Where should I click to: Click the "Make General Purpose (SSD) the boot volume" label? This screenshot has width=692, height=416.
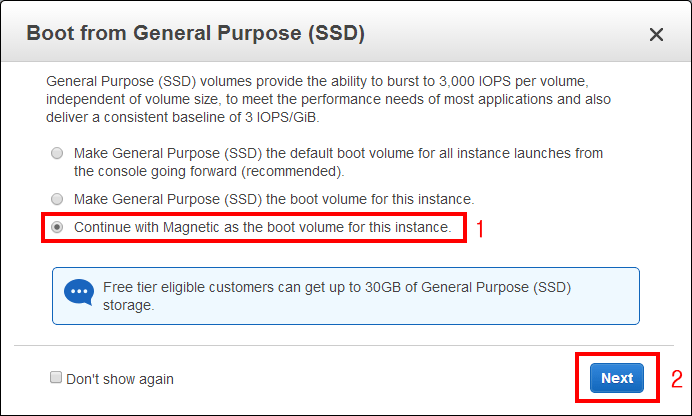pyautogui.click(x=273, y=199)
